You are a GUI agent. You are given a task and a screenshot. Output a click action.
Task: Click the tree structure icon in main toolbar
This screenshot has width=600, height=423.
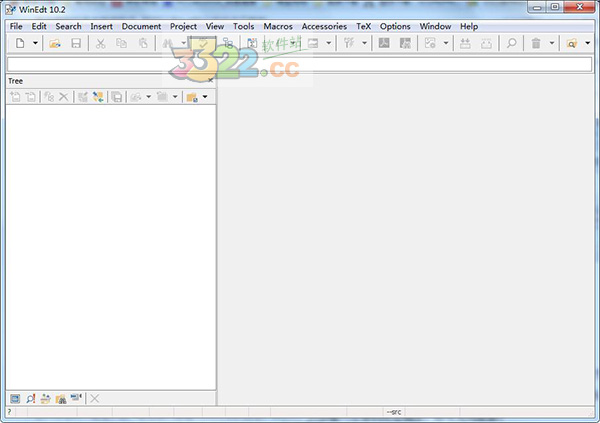[228, 43]
